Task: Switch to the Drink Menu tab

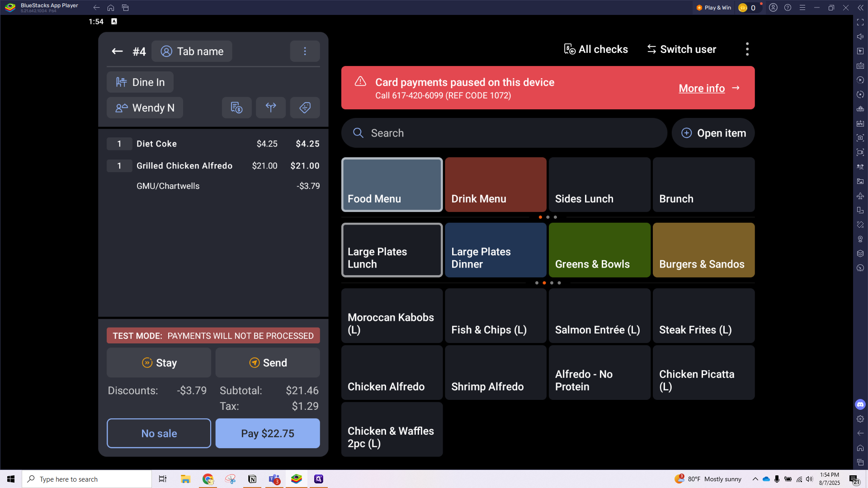Action: 495,185
